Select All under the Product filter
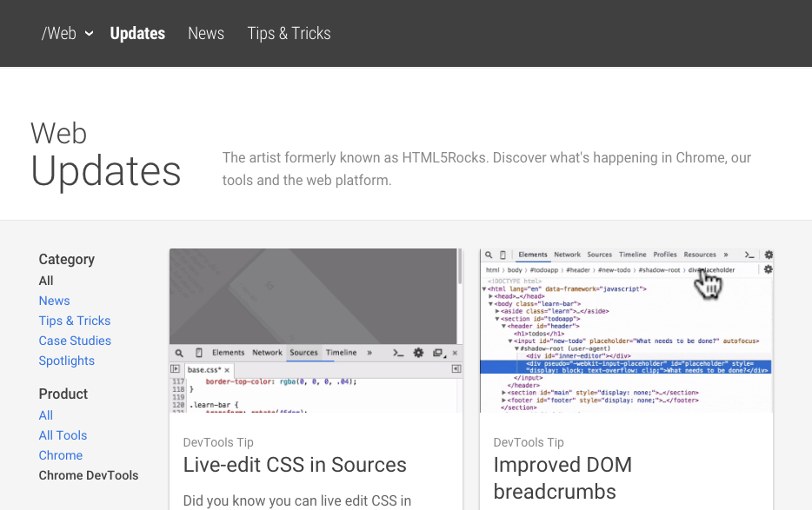The width and height of the screenshot is (812, 510). pyautogui.click(x=46, y=415)
